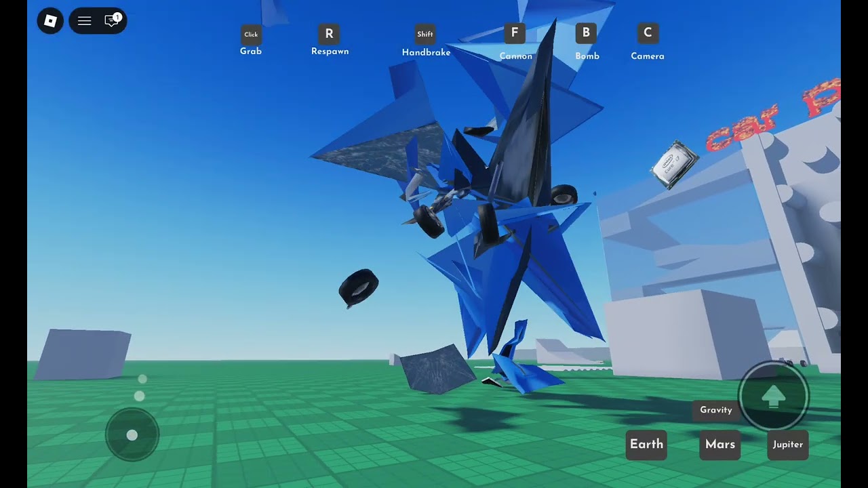Screen dimensions: 868x488
Task: Click the Respawn label text
Action: [330, 52]
